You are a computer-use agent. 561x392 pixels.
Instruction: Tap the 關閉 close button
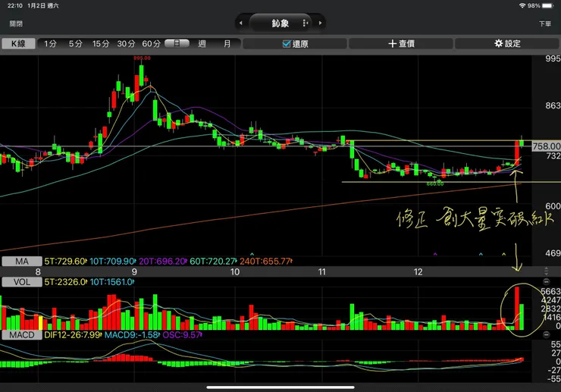pyautogui.click(x=16, y=24)
